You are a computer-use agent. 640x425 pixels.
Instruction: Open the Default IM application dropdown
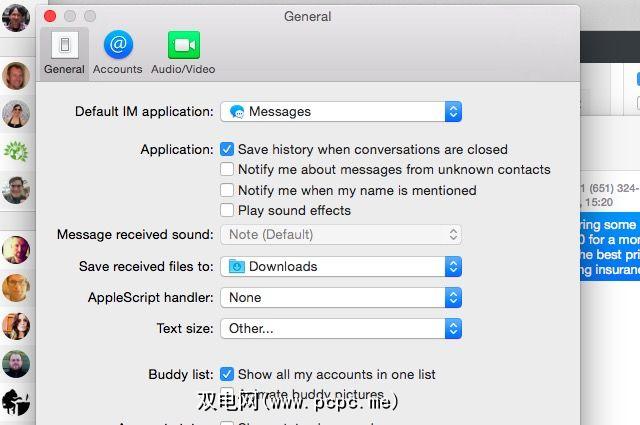(341, 111)
